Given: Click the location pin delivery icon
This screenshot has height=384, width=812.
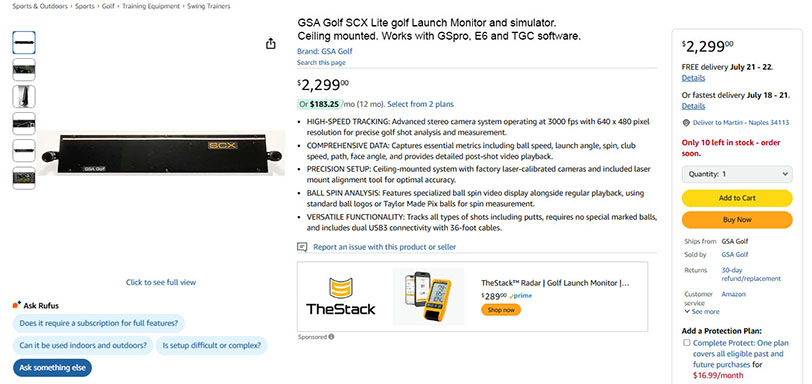Looking at the screenshot, I should [686, 123].
